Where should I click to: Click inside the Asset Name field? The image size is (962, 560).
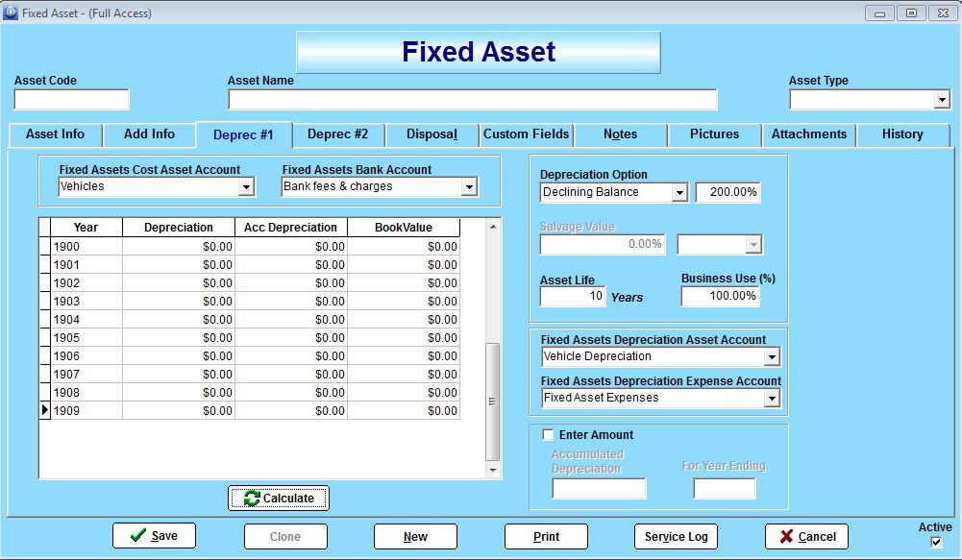point(471,99)
